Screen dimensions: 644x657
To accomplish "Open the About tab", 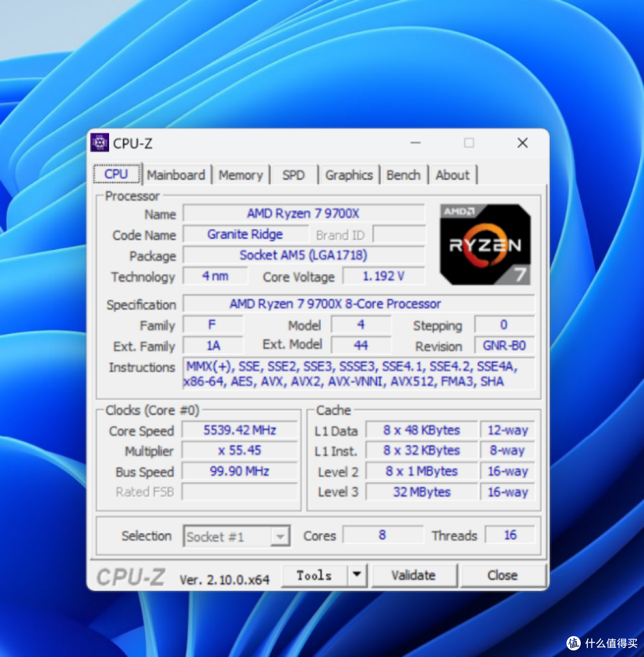I will [x=452, y=175].
